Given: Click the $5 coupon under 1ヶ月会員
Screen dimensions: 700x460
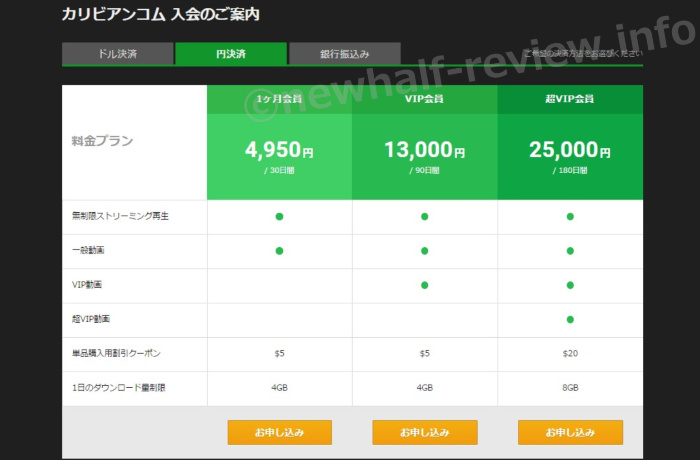Looking at the screenshot, I should coord(279,353).
